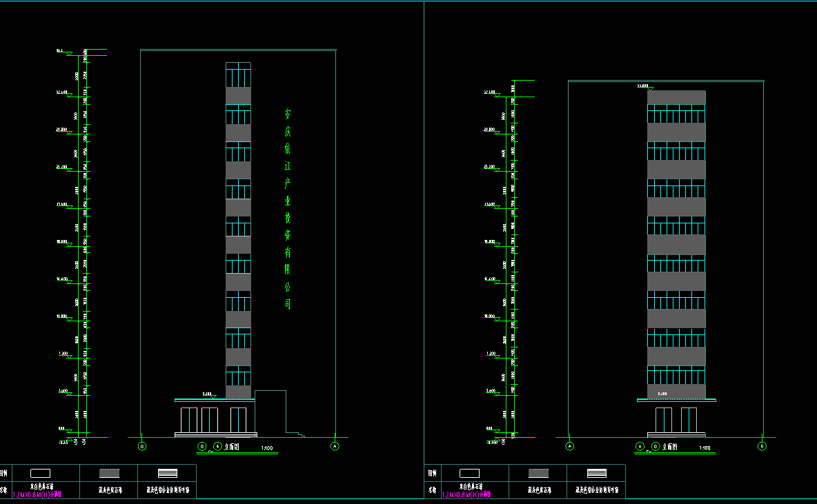Click the topmost gray panel of the right tower
817x504 pixels.
tap(676, 97)
